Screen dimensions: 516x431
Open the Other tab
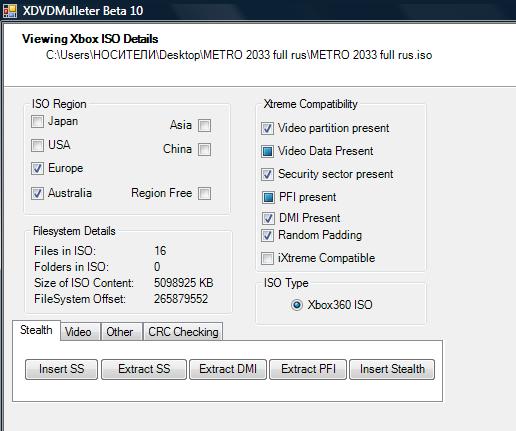122,332
